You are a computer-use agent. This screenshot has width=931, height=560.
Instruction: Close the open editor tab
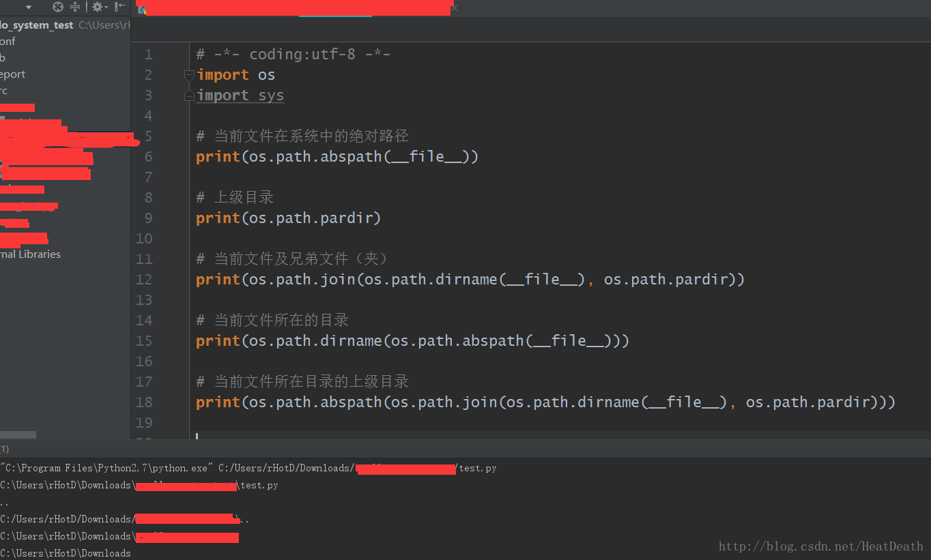[x=454, y=8]
